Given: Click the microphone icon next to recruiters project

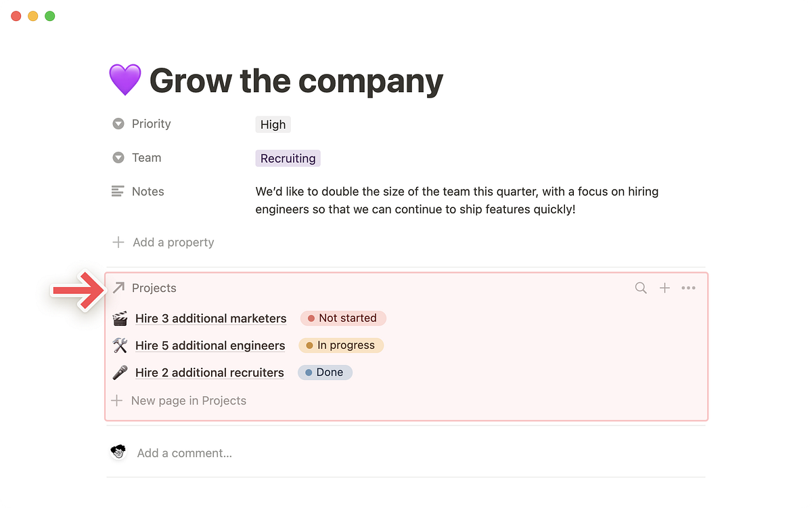Looking at the screenshot, I should [x=120, y=372].
